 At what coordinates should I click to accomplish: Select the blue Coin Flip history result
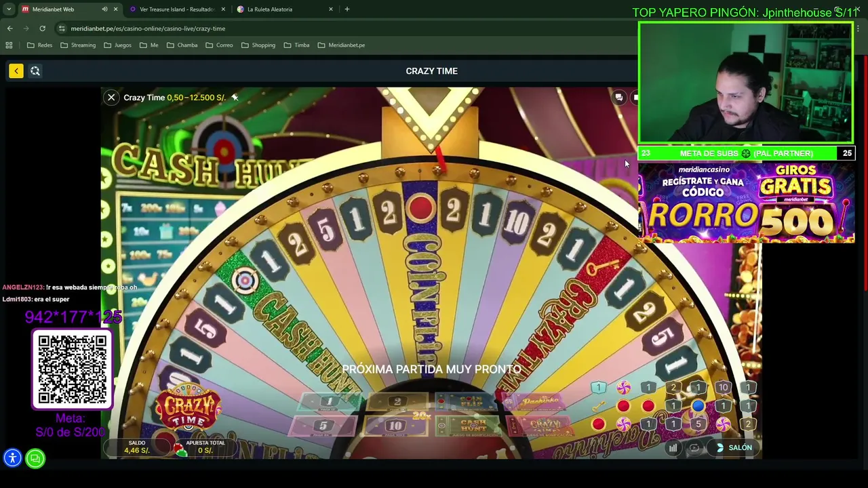(698, 406)
